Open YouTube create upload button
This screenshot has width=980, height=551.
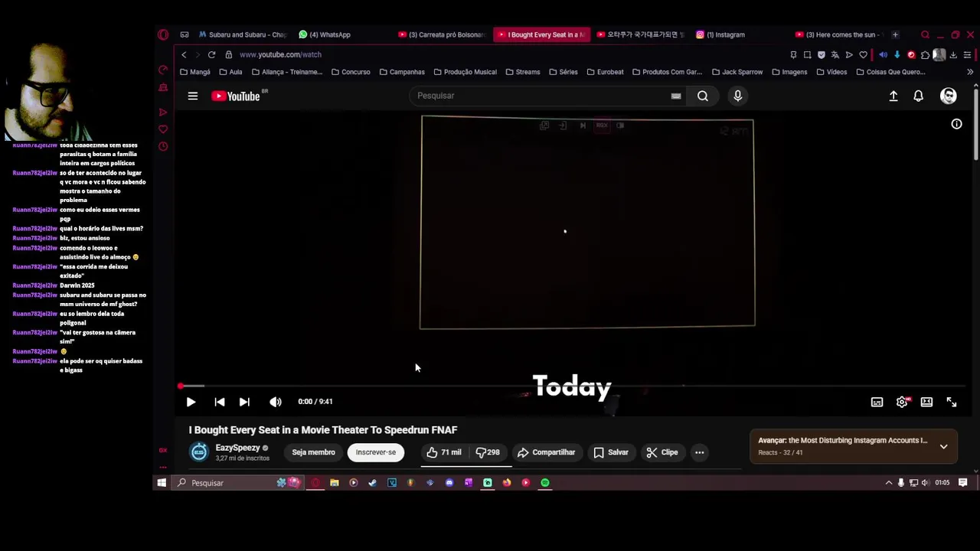893,96
